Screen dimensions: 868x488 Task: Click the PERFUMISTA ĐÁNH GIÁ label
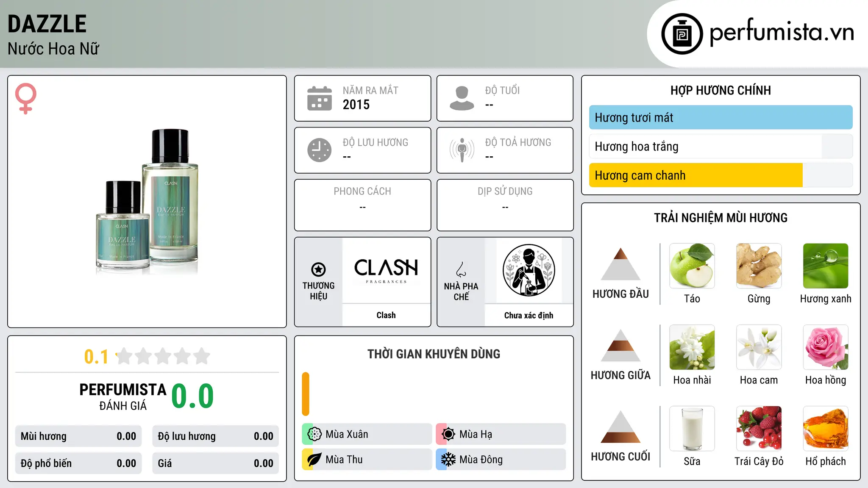click(123, 396)
